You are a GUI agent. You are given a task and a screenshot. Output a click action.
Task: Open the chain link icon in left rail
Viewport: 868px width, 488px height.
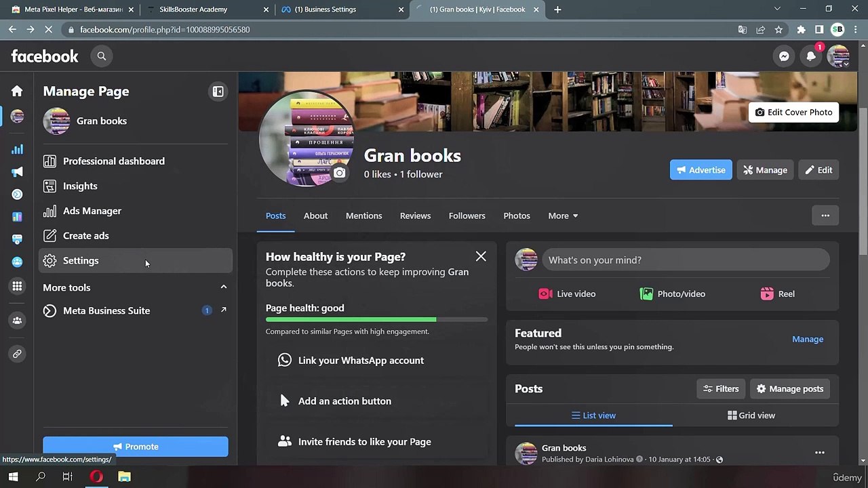click(x=17, y=354)
